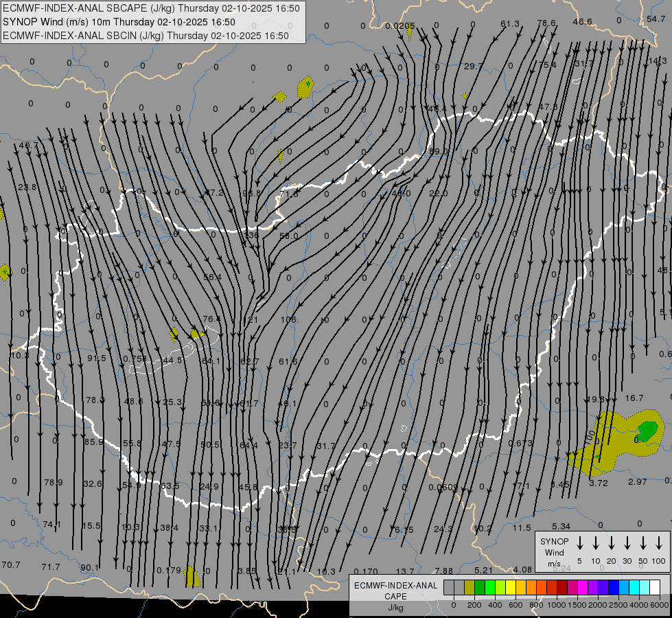Click the grid value 2.97

click(637, 481)
